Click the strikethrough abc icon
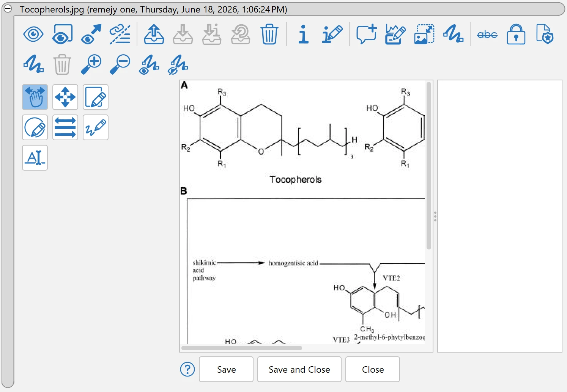The width and height of the screenshot is (567, 392). tap(487, 35)
